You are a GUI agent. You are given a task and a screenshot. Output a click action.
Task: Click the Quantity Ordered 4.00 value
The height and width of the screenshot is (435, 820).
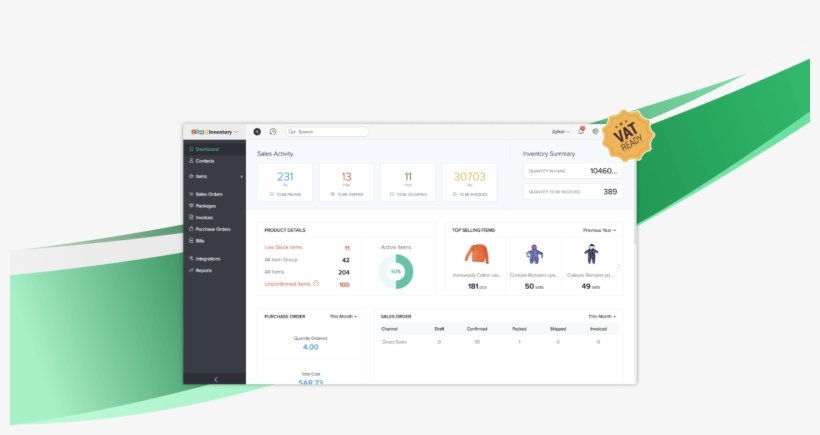(311, 347)
